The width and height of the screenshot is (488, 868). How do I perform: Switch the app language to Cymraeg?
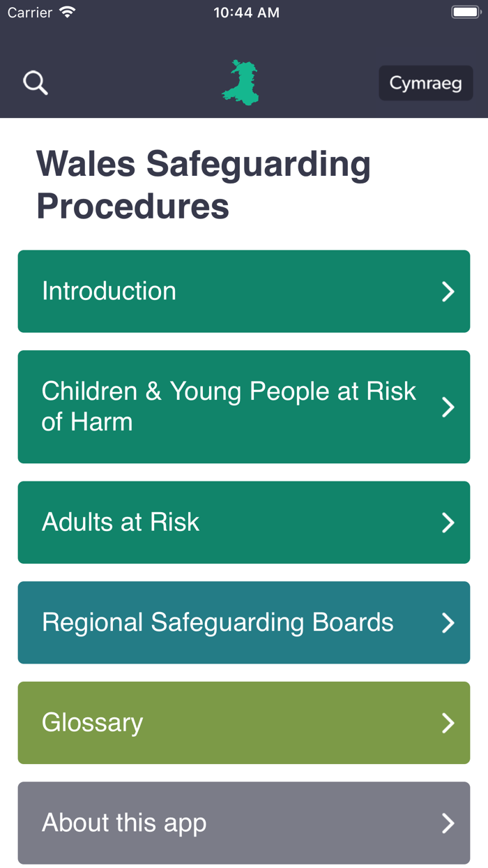[x=425, y=82]
